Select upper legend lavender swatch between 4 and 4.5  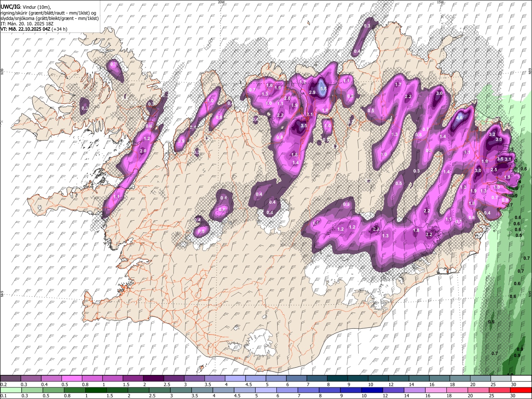[x=235, y=379]
